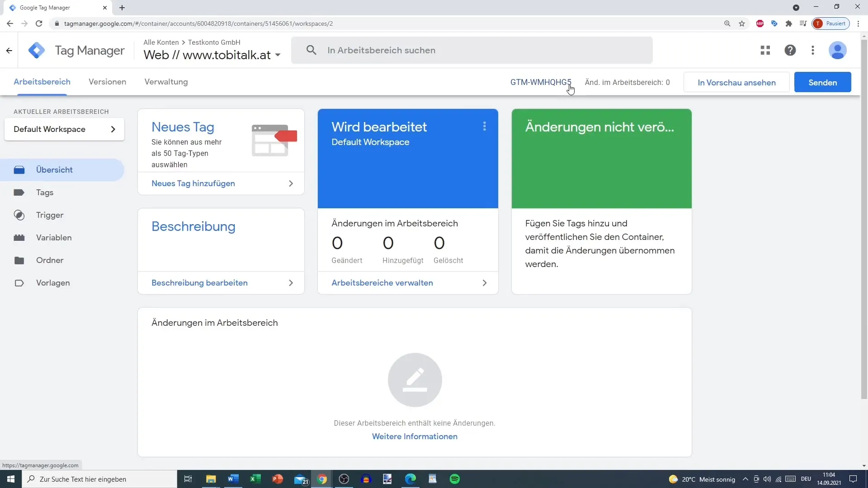The width and height of the screenshot is (868, 488).
Task: Select Übersicht in the sidebar
Action: tap(62, 170)
